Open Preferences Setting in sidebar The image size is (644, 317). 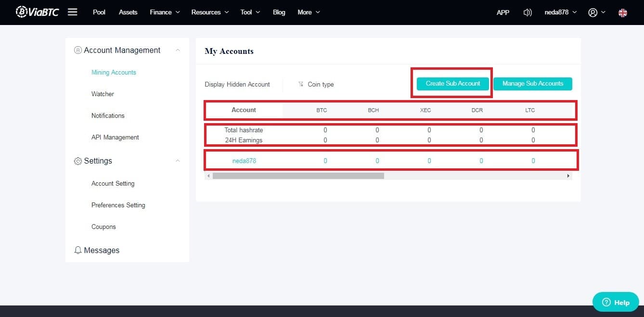click(118, 205)
